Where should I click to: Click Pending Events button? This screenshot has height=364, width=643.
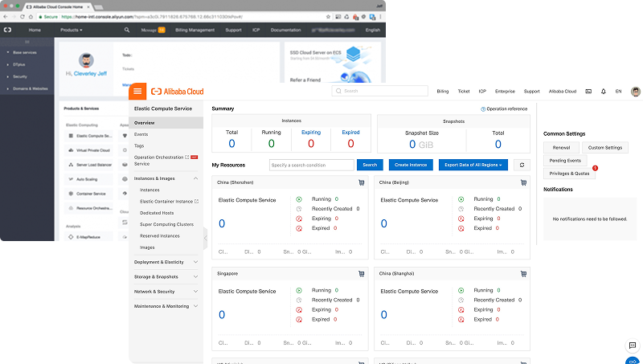coord(565,161)
